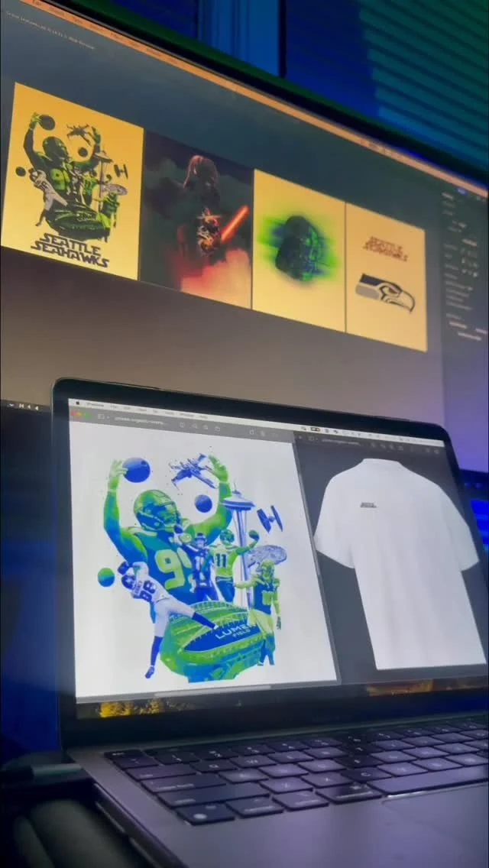This screenshot has width=489, height=868.
Task: Click the share icon in left window toolbar
Action: pyautogui.click(x=216, y=427)
